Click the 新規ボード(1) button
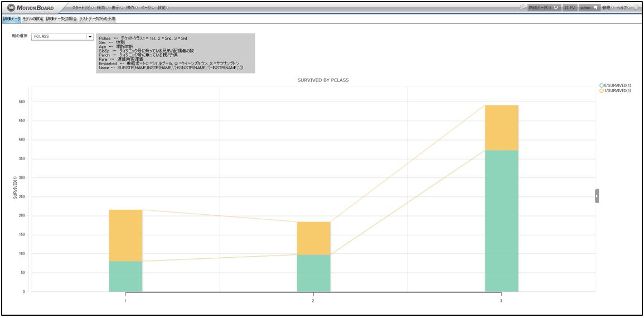Image resolution: width=644 pixels, height=318 pixels. point(540,8)
